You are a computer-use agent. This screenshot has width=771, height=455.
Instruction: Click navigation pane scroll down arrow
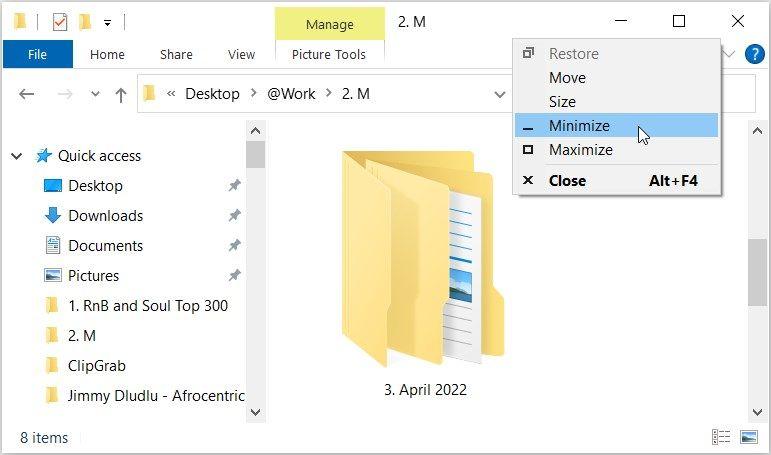(255, 412)
